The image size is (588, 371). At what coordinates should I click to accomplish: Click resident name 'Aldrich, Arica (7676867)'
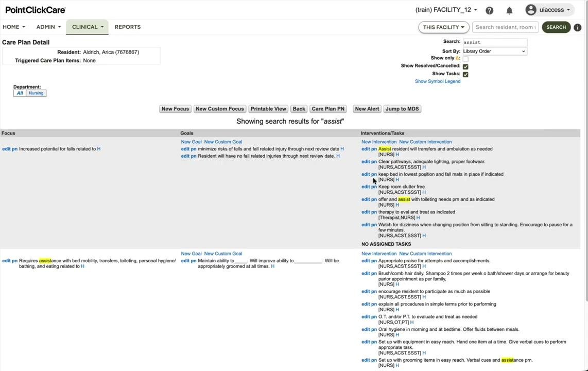tap(111, 52)
